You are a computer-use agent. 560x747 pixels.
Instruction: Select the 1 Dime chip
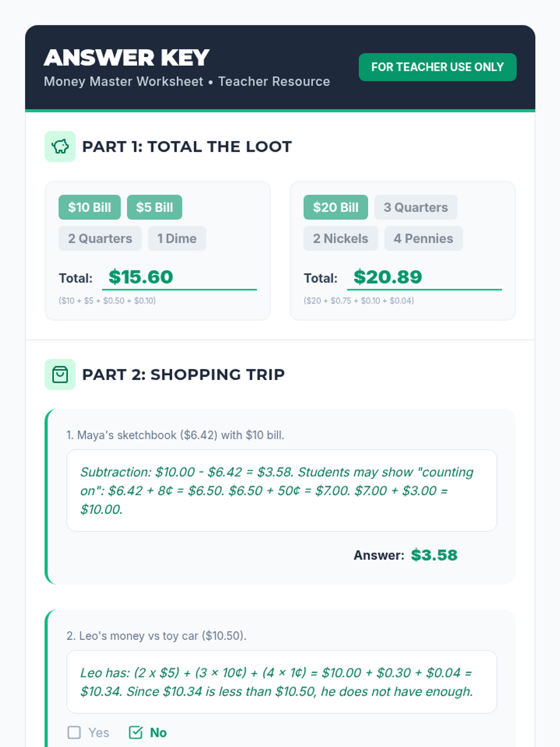coord(177,239)
